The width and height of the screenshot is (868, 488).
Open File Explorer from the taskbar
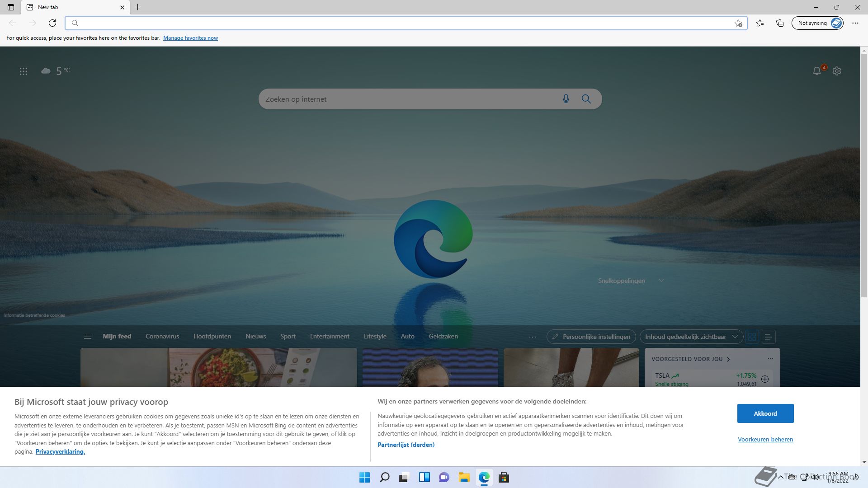tap(464, 477)
